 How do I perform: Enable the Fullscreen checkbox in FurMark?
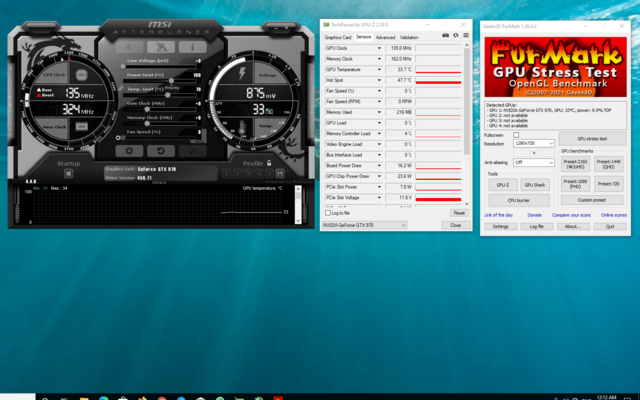point(516,135)
